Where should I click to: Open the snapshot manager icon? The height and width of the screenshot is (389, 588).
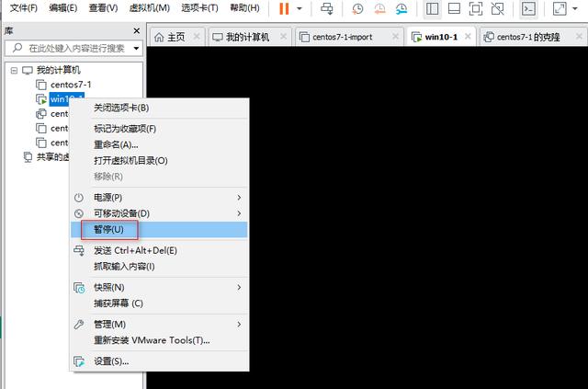coord(401,8)
